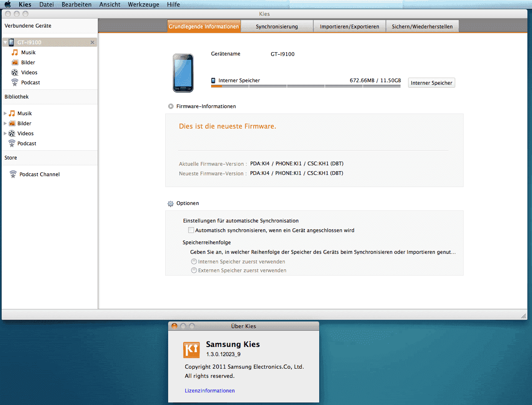
Task: Click the Interner Speicher button
Action: pos(431,83)
